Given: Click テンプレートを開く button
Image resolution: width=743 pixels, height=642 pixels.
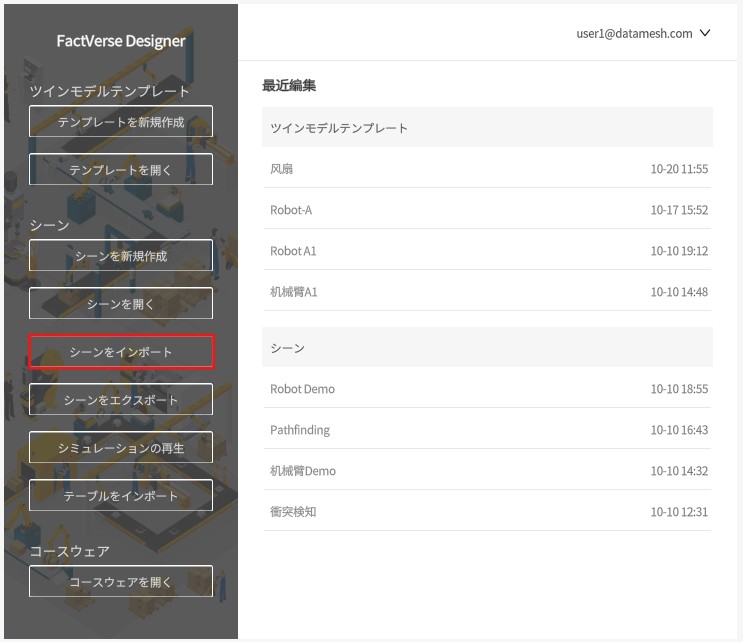Looking at the screenshot, I should point(121,170).
